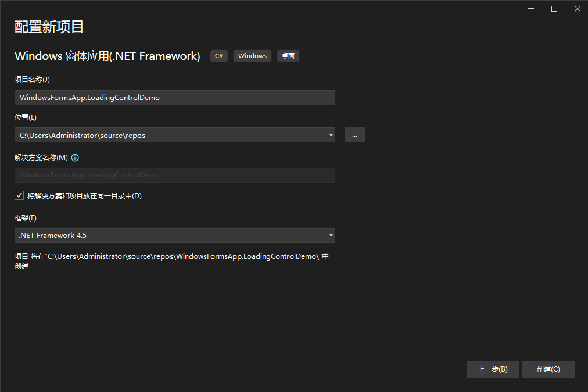Screen dimensions: 588x392
Task: Click the 位置(L) label
Action: tap(26, 117)
